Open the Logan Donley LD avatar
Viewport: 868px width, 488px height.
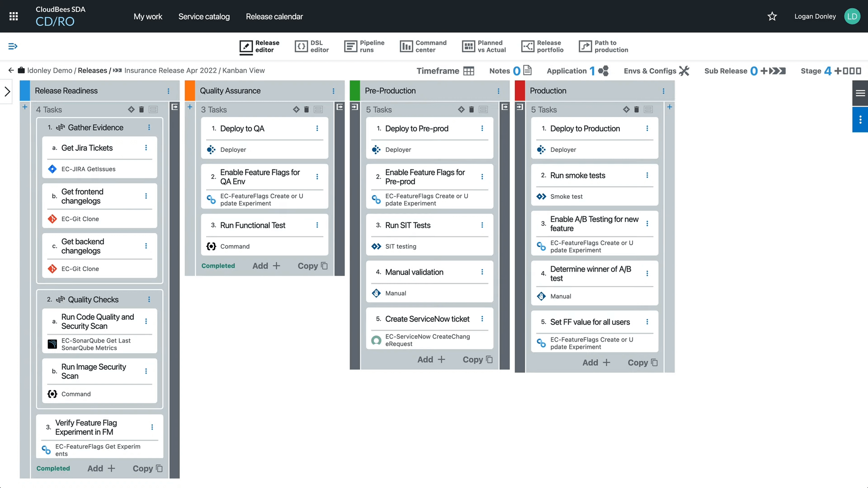[x=852, y=16]
